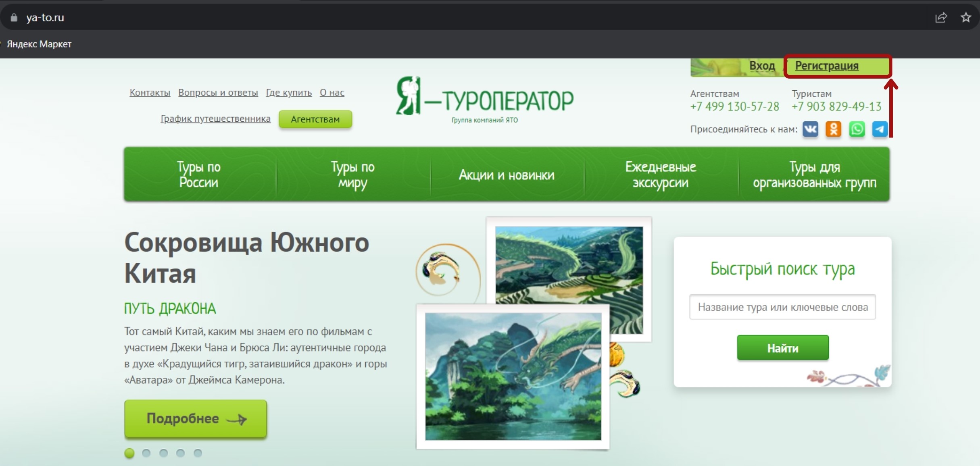
Task: Open the Odnoklassniki social icon
Action: (833, 129)
